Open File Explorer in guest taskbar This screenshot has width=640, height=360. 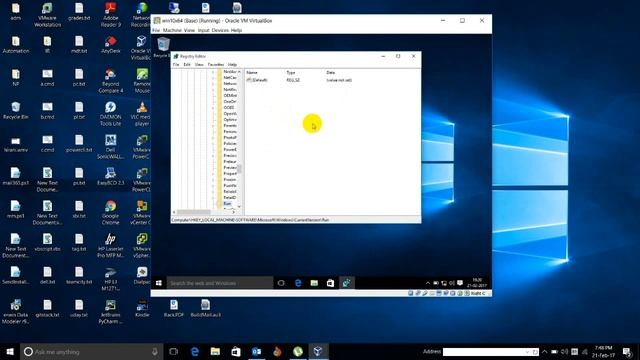click(314, 283)
